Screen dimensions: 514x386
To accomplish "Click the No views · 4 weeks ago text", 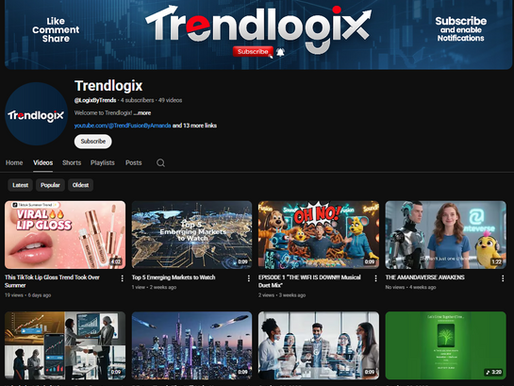I will pos(411,287).
